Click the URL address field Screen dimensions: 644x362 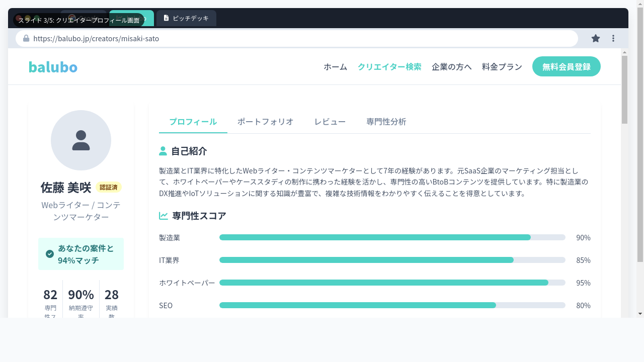point(302,38)
